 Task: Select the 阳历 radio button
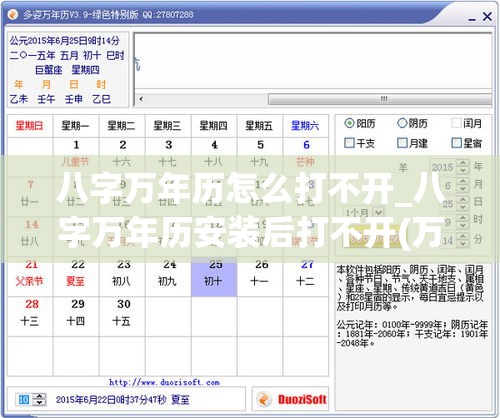[349, 123]
